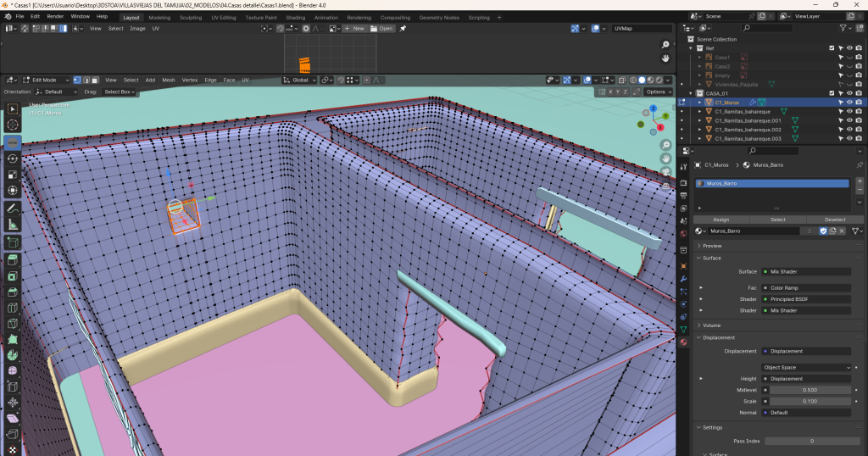Click the Modifiers wrench properties tab
868x456 pixels.
click(683, 278)
